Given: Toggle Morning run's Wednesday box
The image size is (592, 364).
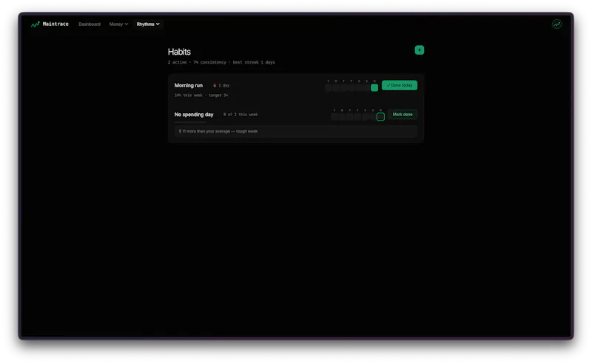Looking at the screenshot, I should click(336, 87).
